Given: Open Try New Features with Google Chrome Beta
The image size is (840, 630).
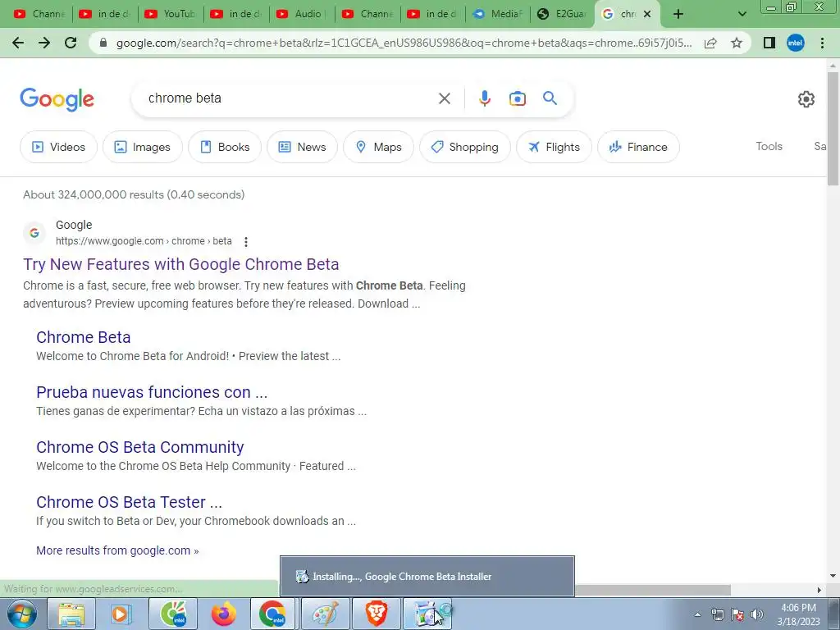Looking at the screenshot, I should [181, 264].
